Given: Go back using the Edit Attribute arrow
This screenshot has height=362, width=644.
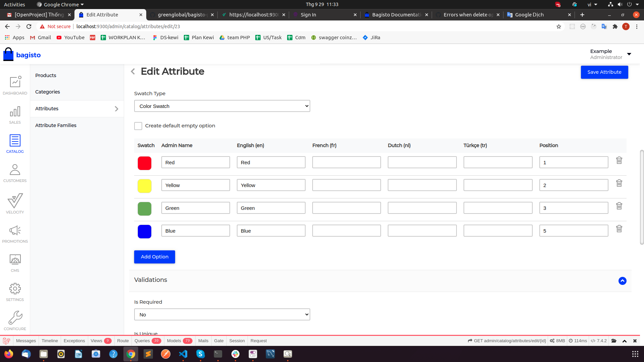Looking at the screenshot, I should click(133, 71).
